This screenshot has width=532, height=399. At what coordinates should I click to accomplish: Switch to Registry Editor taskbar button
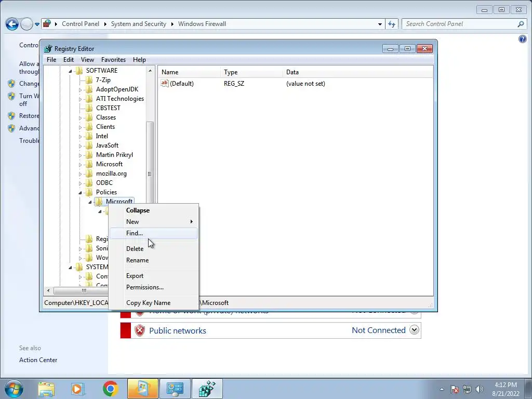tap(207, 389)
